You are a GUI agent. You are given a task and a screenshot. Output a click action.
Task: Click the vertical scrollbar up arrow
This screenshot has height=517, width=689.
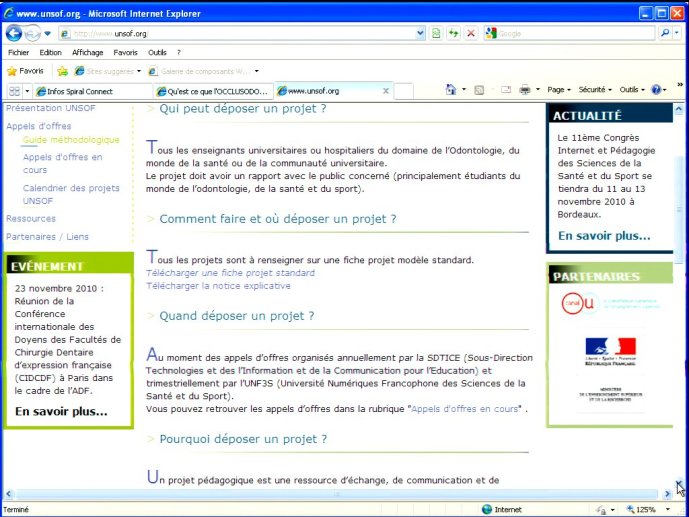click(678, 108)
